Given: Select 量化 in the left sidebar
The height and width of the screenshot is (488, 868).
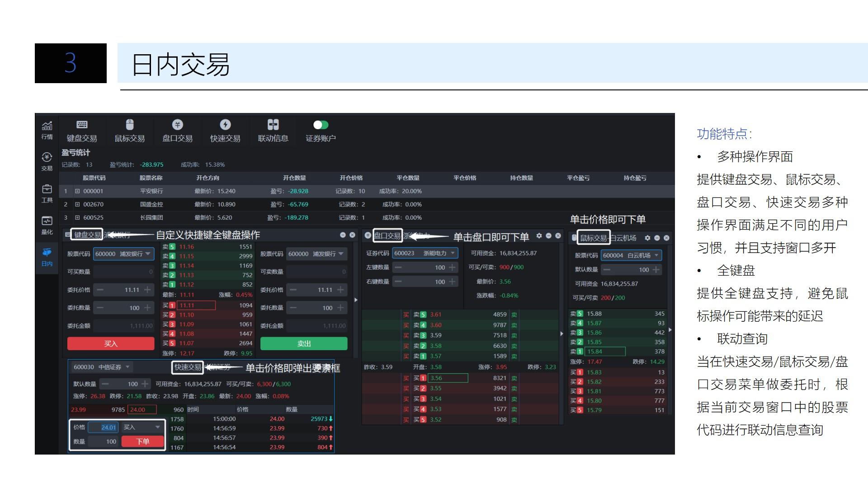Looking at the screenshot, I should click(x=47, y=225).
